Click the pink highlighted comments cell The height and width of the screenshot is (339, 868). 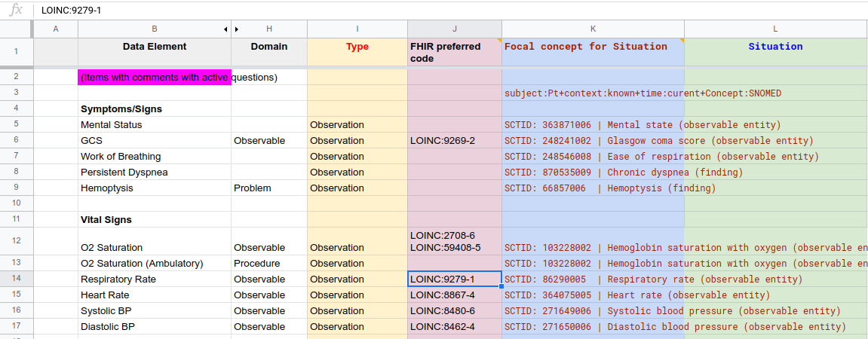coord(155,77)
